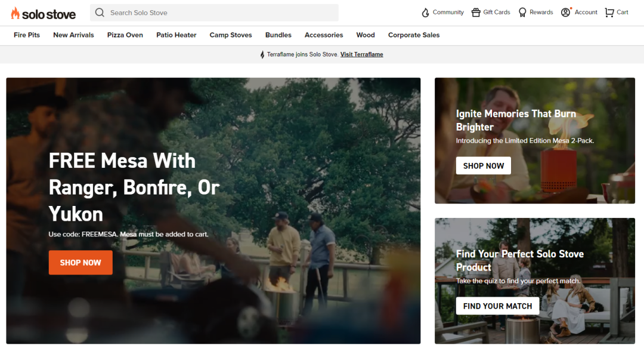Open the Gift Cards link text
Image resolution: width=644 pixels, height=348 pixels.
click(x=497, y=13)
